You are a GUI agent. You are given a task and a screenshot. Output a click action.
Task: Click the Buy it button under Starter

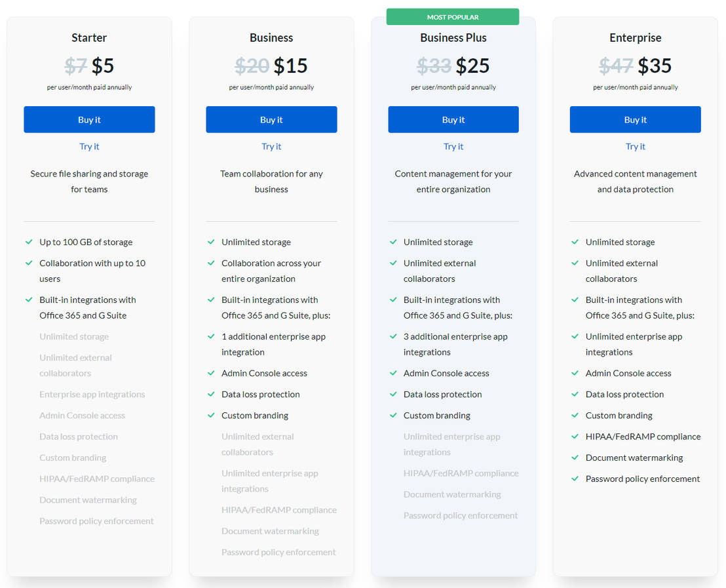[89, 119]
